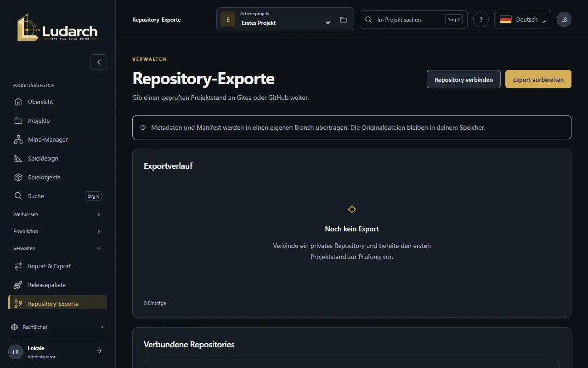Click the Spielobjekte cube icon
Viewport: 588px width, 368px height.
(x=18, y=177)
